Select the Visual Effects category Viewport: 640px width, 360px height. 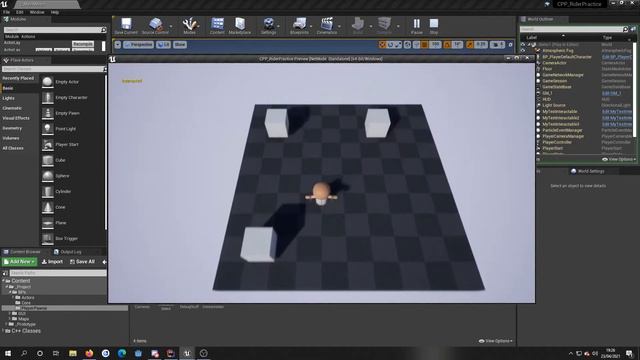click(x=16, y=118)
